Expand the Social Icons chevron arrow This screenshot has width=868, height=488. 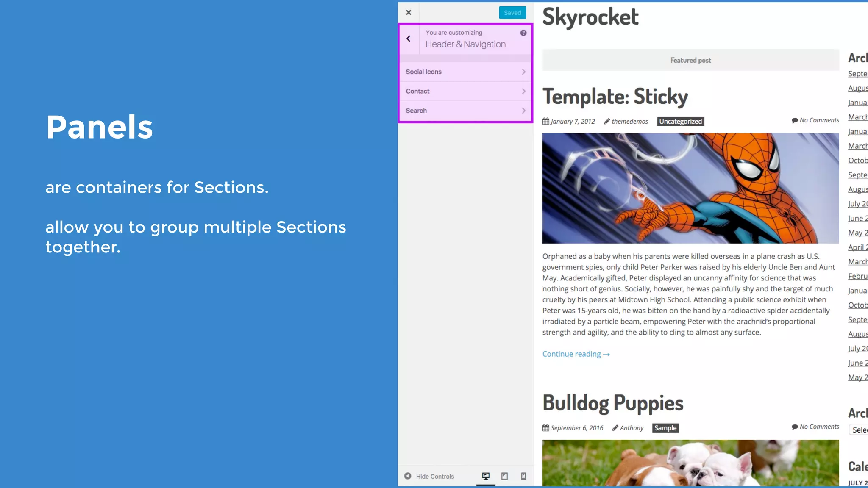click(524, 72)
